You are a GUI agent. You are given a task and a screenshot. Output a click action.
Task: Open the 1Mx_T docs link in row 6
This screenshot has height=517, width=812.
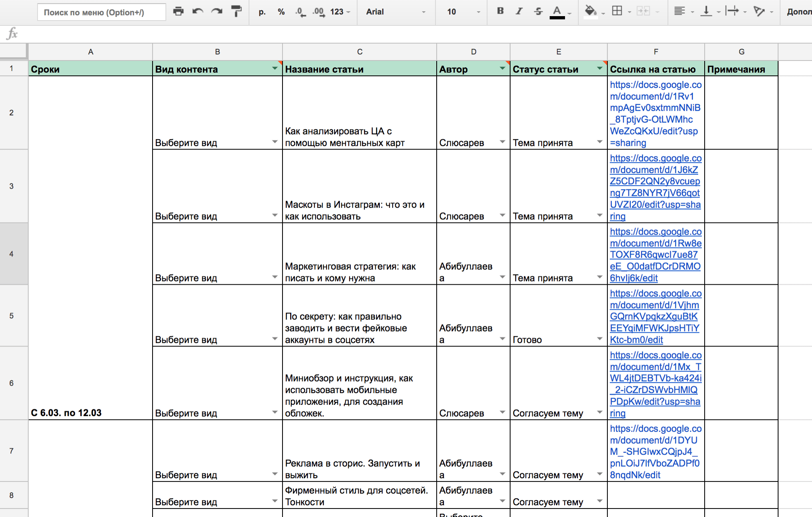pyautogui.click(x=655, y=384)
